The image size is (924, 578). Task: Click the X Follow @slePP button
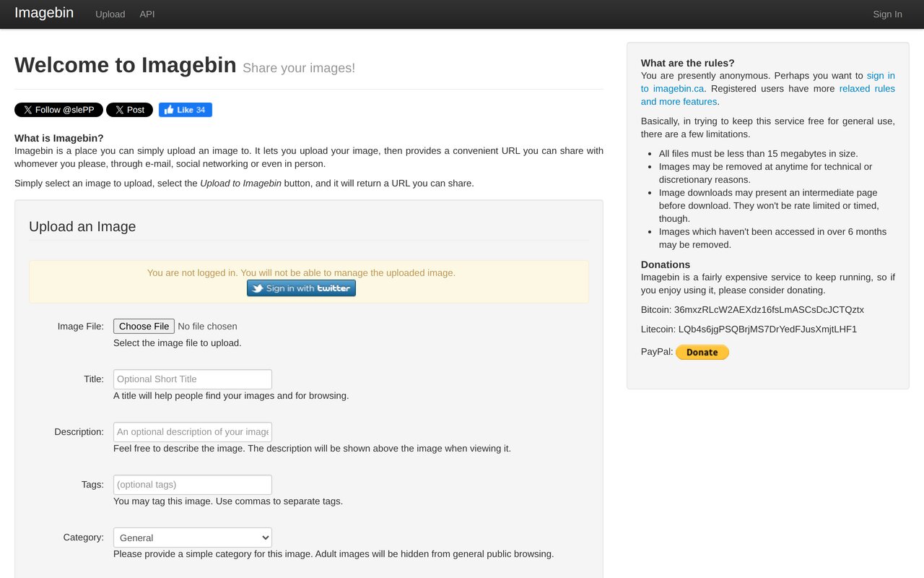58,110
